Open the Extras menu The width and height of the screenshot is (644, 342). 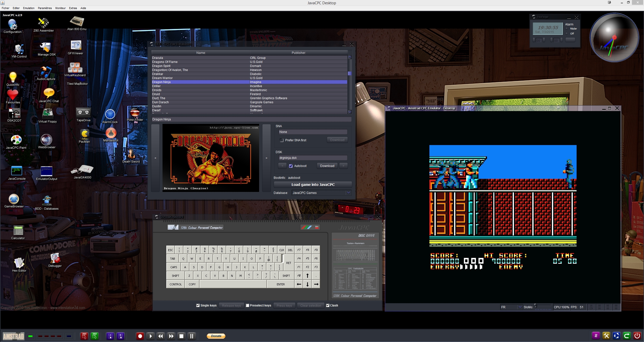(73, 8)
